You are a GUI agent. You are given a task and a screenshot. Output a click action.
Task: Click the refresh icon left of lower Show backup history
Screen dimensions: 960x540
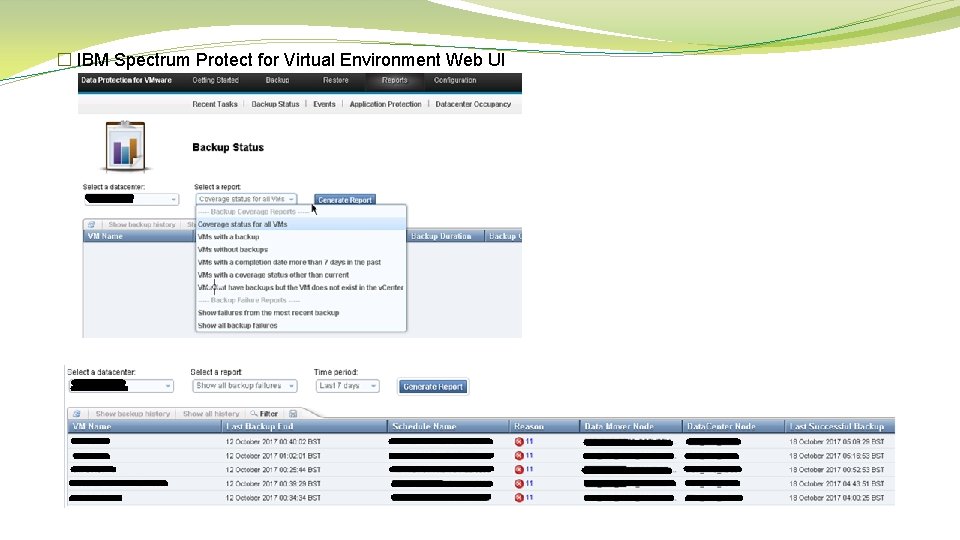[x=77, y=414]
